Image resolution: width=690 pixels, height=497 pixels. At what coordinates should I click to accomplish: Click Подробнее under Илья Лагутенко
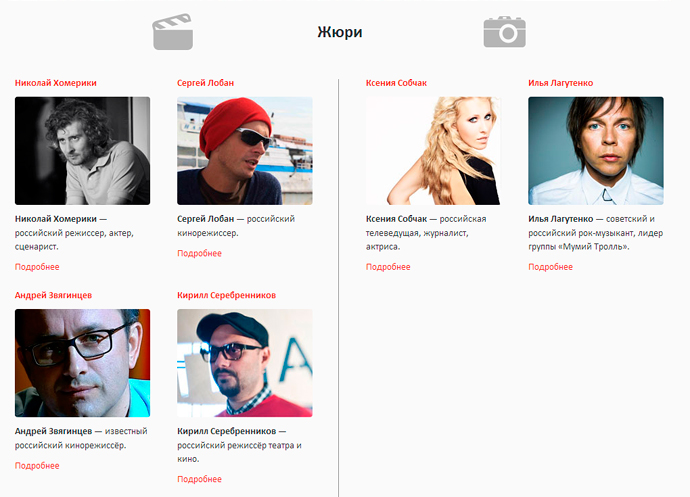[550, 267]
